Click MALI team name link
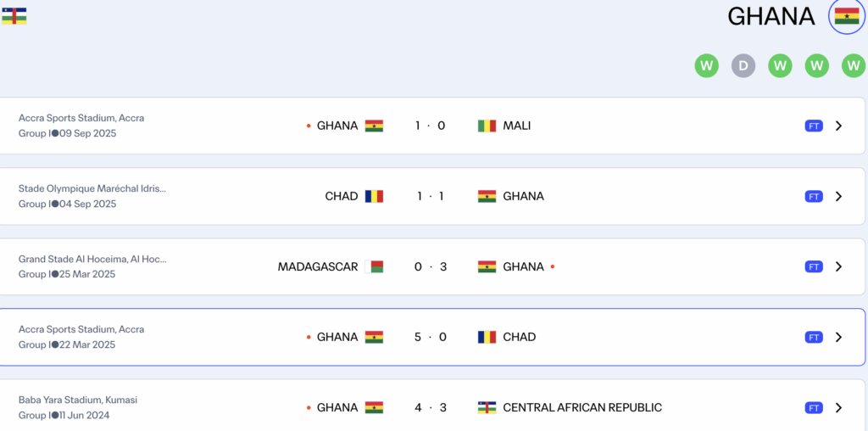 pos(517,126)
